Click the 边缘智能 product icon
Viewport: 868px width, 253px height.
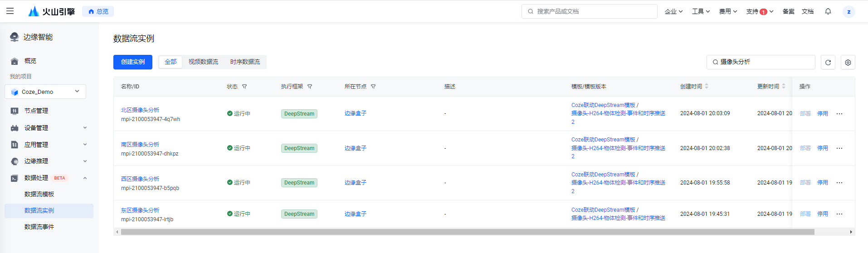click(15, 37)
